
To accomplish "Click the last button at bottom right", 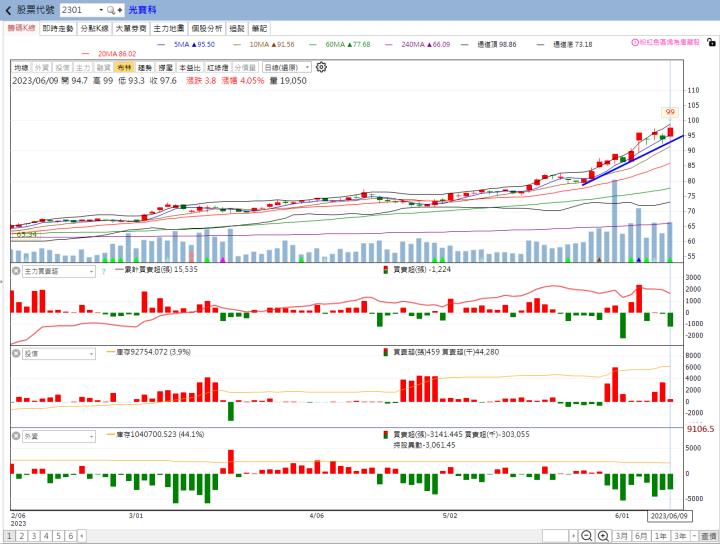I will pyautogui.click(x=709, y=536).
